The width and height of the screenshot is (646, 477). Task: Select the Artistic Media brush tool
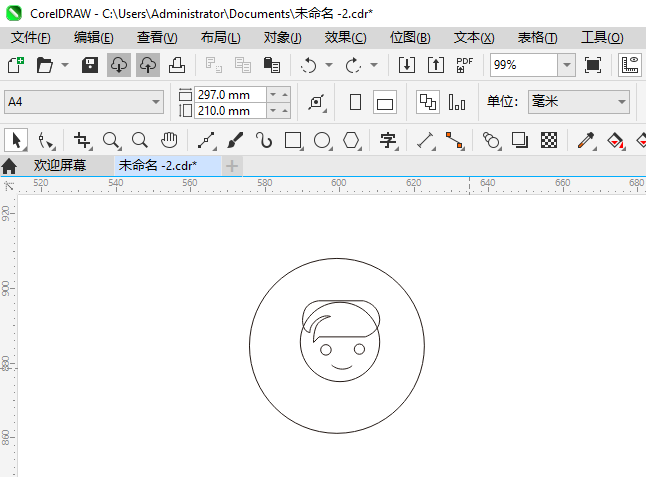(235, 140)
